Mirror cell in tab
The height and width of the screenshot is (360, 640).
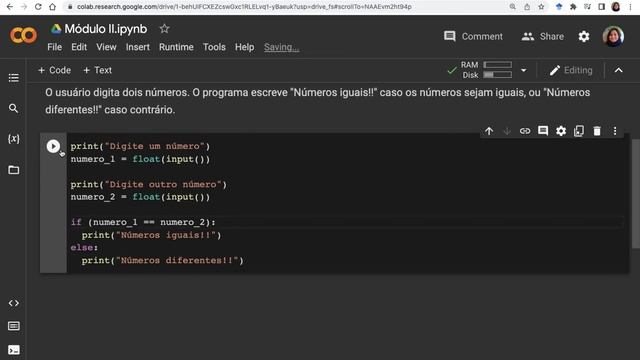[579, 131]
